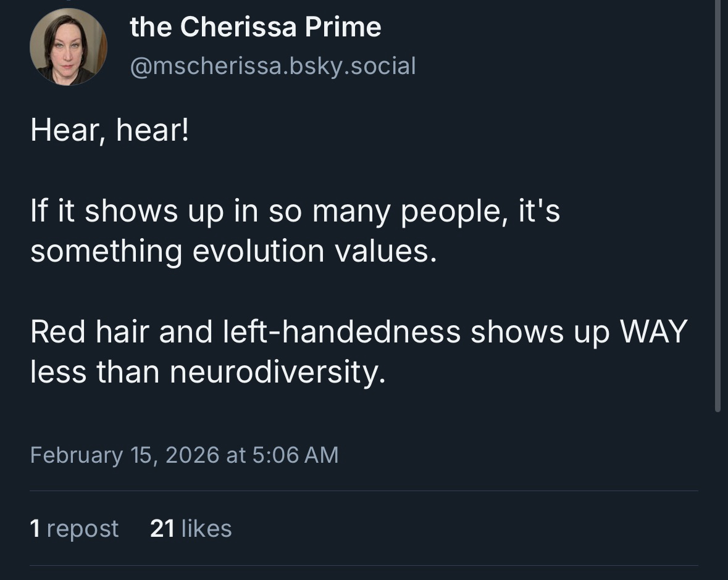Click the @mscherissa.bsky.social handle
Screen dimensions: 728x580
coord(272,66)
